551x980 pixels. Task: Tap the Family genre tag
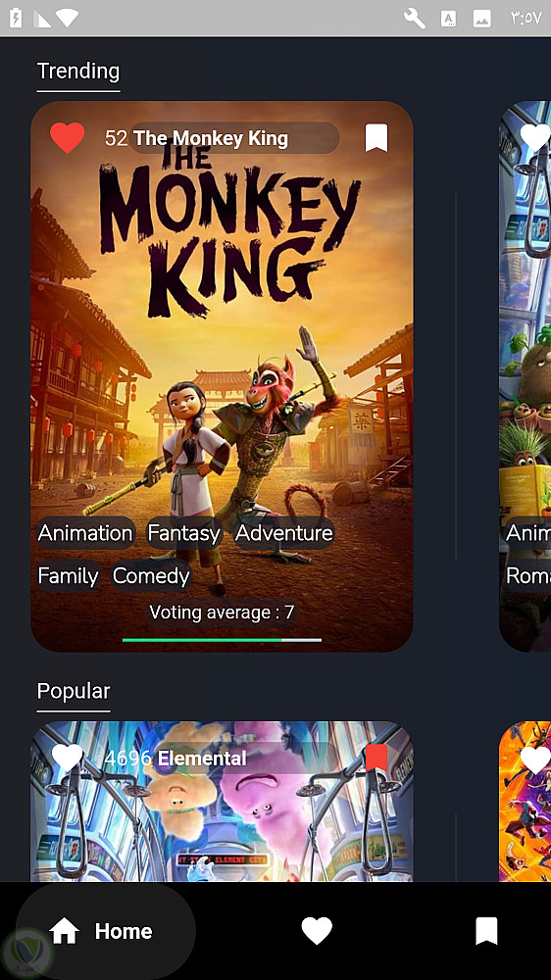pos(68,575)
